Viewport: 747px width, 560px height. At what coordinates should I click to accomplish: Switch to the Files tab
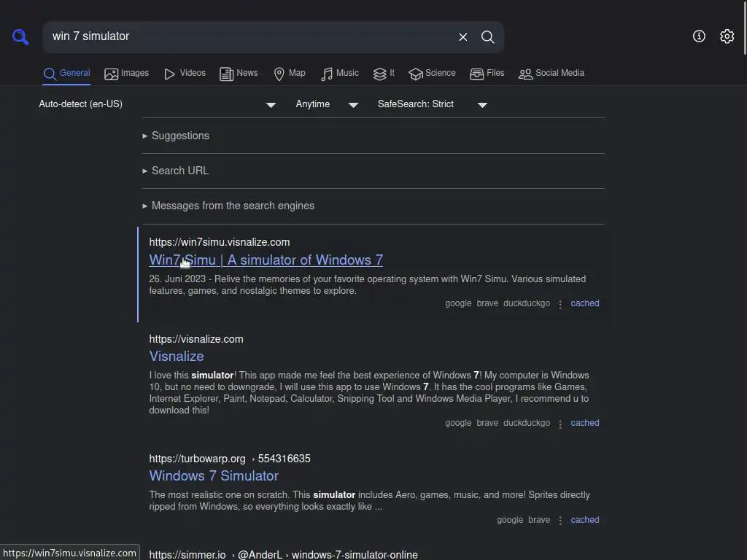tap(487, 74)
